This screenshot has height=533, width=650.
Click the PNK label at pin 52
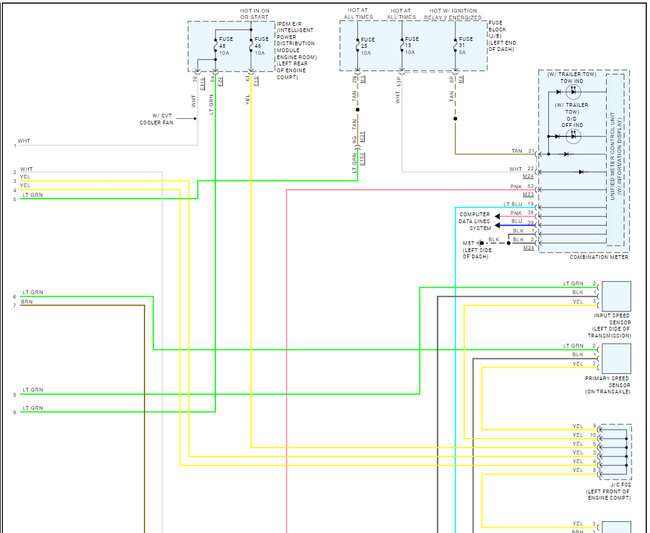(x=516, y=187)
